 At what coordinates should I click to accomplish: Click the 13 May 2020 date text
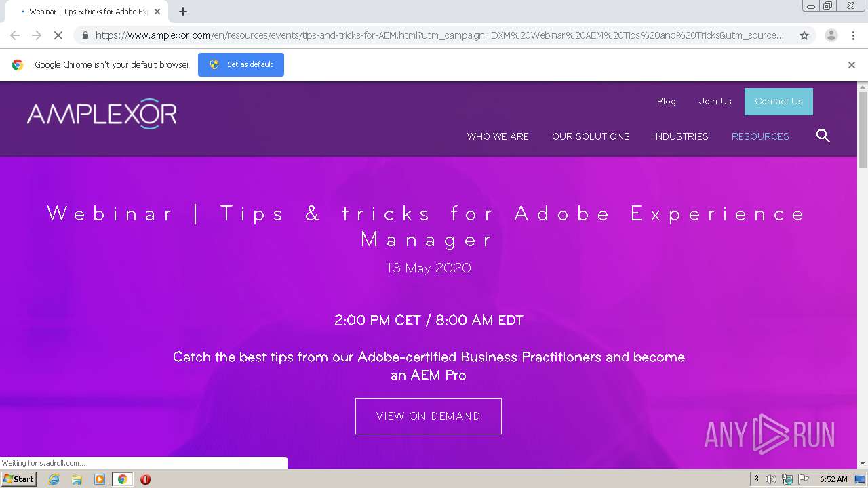point(429,268)
